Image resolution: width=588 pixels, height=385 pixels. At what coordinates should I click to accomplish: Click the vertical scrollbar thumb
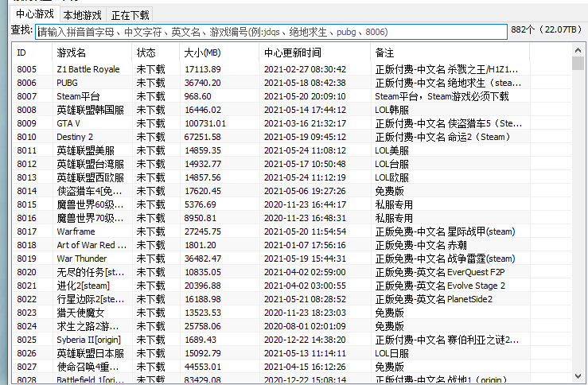point(578,63)
